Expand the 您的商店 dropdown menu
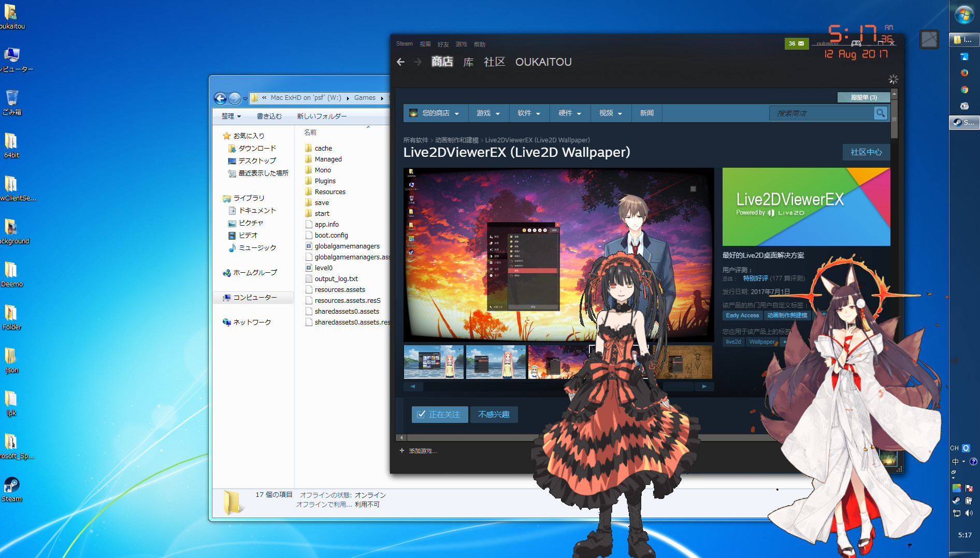This screenshot has height=558, width=980. 435,113
